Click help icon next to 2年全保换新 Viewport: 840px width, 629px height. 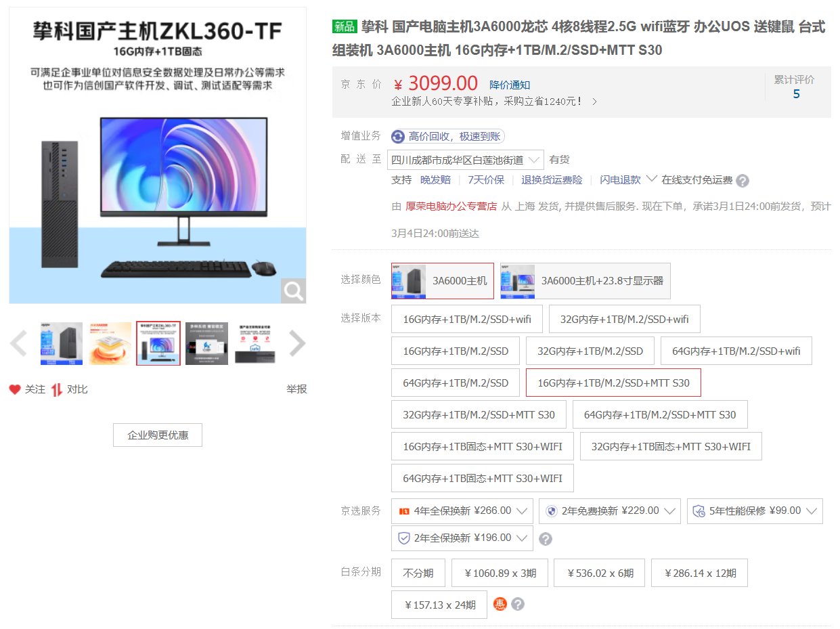point(546,539)
